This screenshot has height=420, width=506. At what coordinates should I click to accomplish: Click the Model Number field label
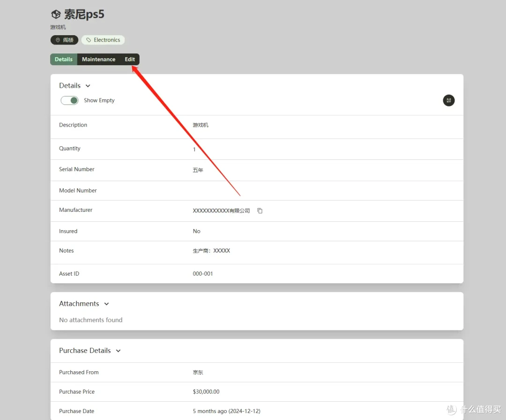click(78, 190)
